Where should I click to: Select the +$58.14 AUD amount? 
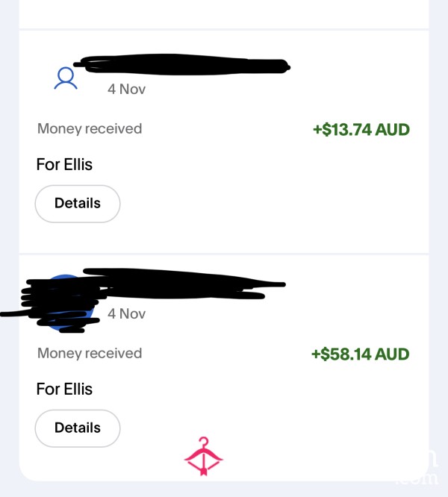(361, 354)
